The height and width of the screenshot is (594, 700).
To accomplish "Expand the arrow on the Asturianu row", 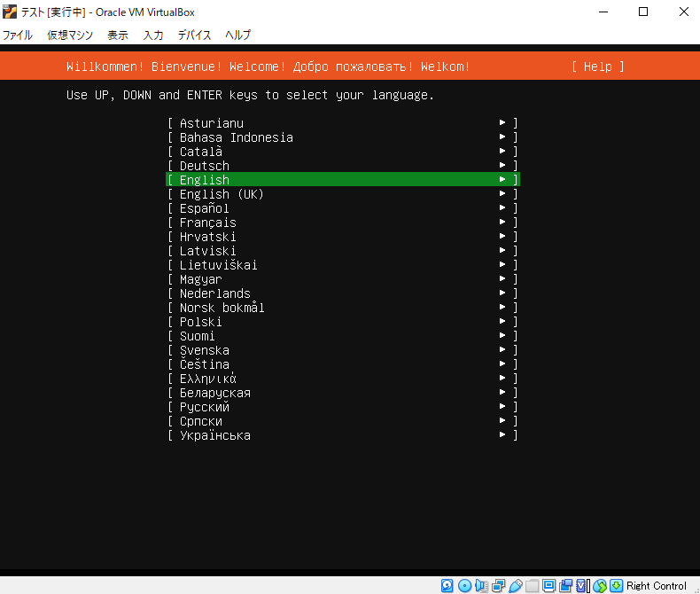I will (x=502, y=122).
